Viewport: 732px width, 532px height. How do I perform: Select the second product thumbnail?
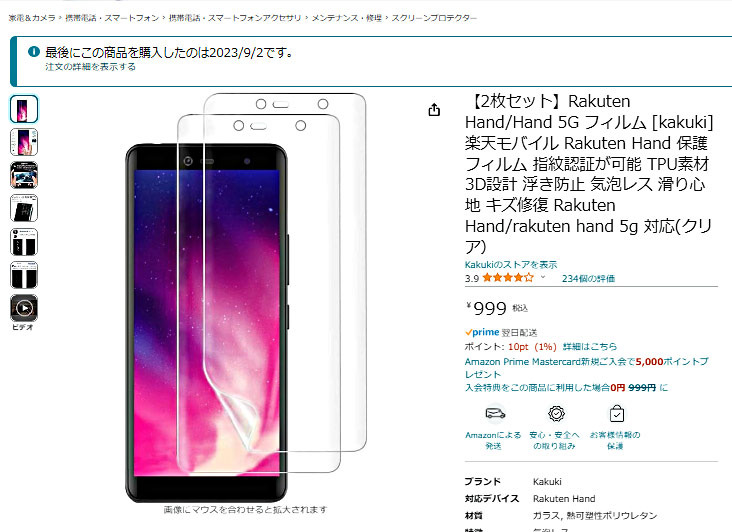[24, 142]
